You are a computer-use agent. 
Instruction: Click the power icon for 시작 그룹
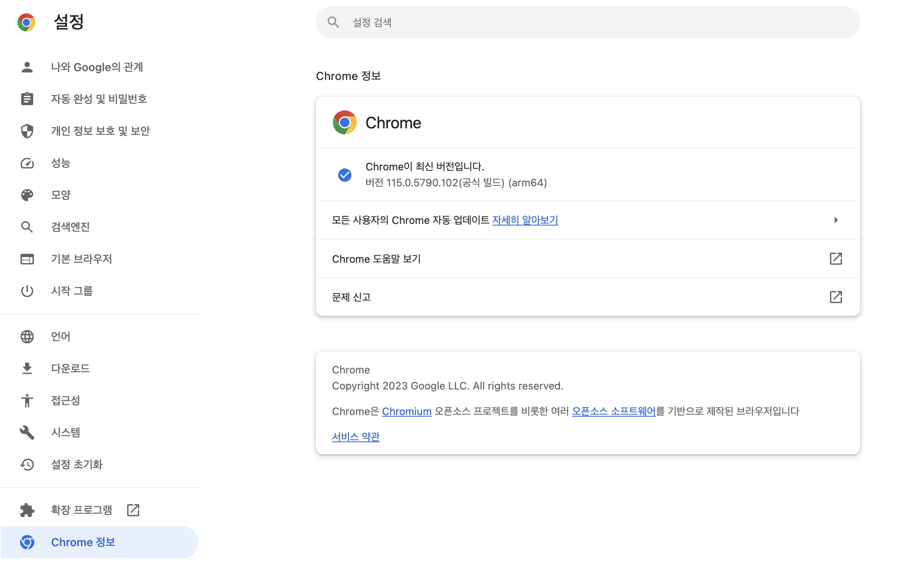[27, 291]
